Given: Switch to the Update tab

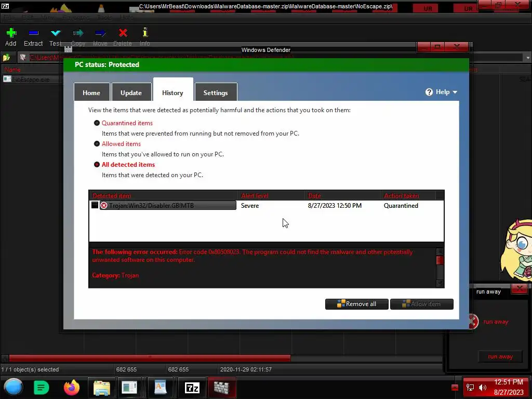Looking at the screenshot, I should tap(131, 92).
